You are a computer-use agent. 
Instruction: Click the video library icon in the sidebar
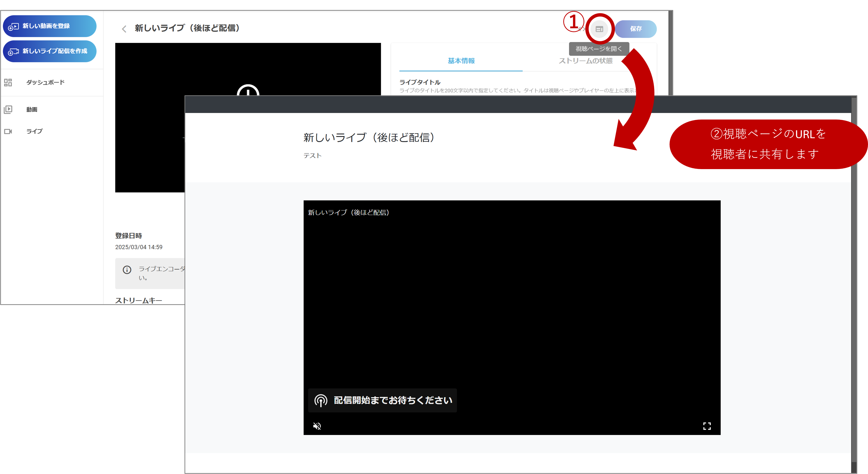click(8, 109)
